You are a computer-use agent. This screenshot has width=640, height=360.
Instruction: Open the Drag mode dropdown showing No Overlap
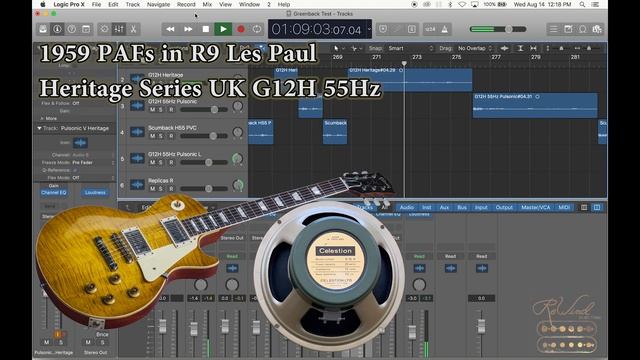click(x=475, y=48)
